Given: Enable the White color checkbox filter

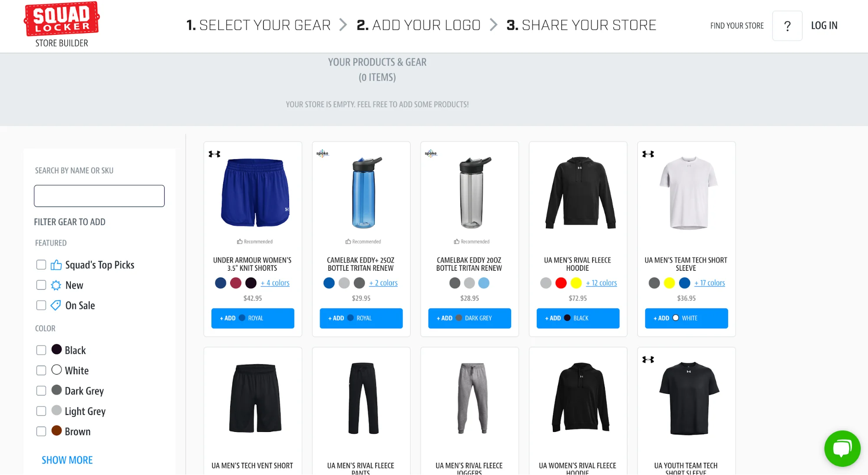Looking at the screenshot, I should 42,370.
